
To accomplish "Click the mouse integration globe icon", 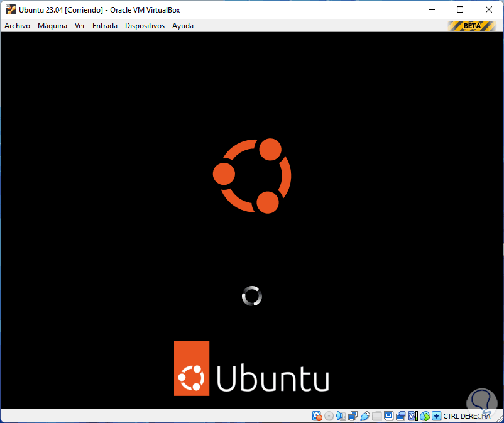I will pos(425,416).
